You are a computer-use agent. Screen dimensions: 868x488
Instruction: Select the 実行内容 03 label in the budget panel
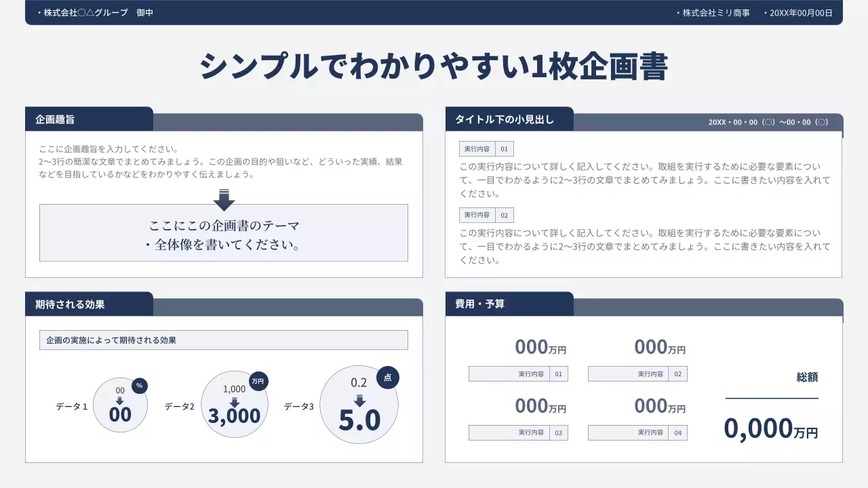518,432
